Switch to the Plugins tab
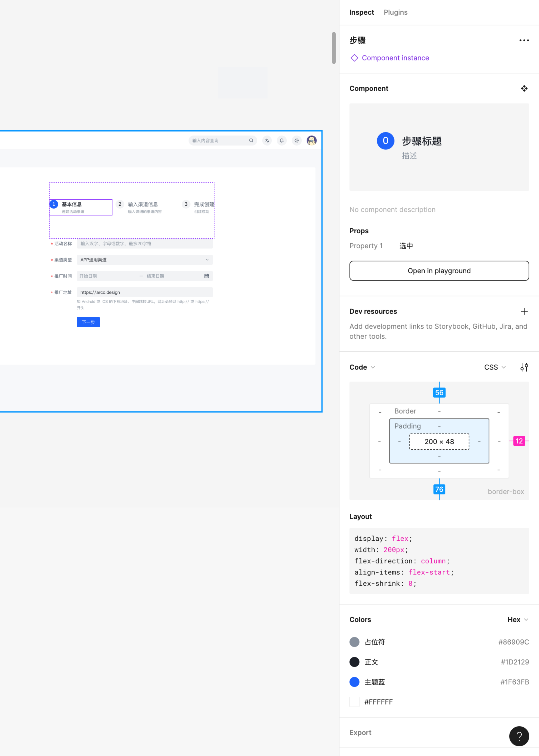Screen dimensions: 539x756 [x=395, y=12]
